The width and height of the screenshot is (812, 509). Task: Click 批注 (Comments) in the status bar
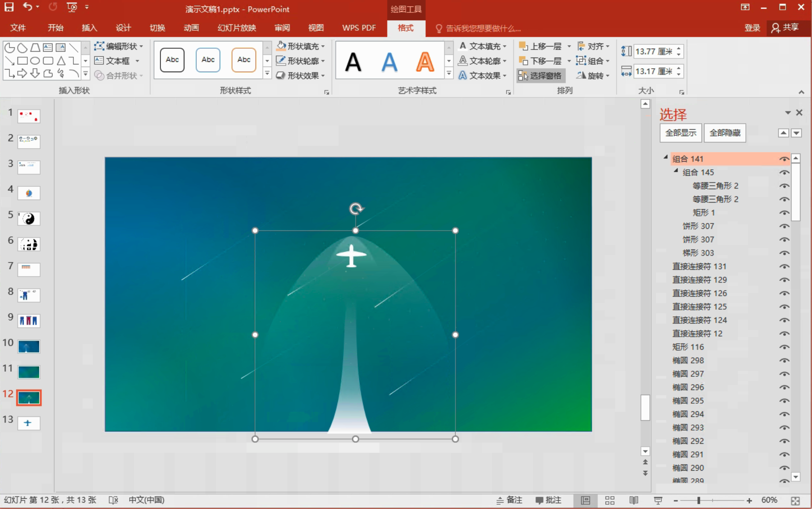[x=548, y=500]
